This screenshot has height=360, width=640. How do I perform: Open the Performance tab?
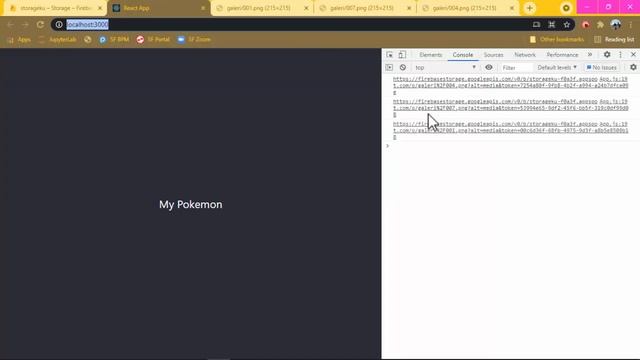(x=562, y=55)
